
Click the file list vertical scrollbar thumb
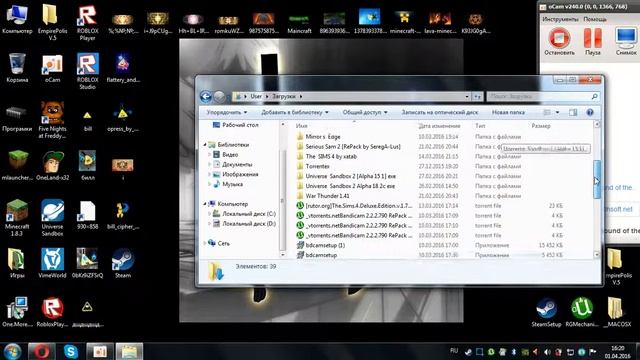pos(597,179)
